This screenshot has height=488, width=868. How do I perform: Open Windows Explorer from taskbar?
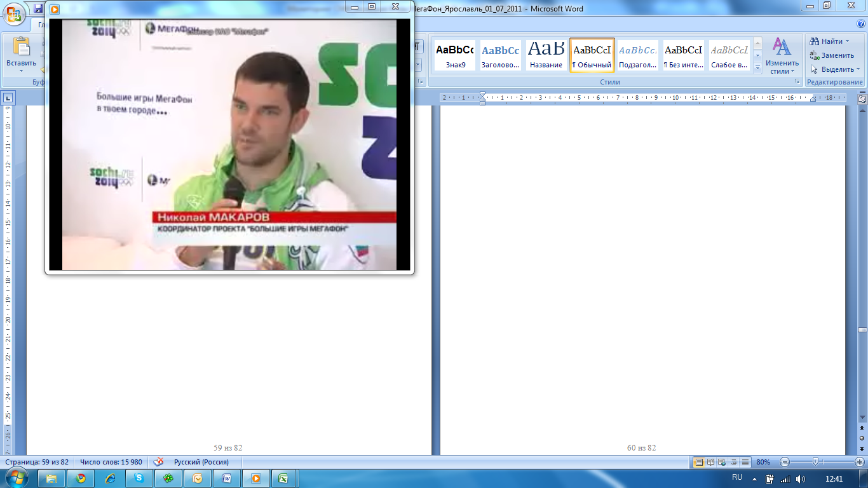(51, 478)
